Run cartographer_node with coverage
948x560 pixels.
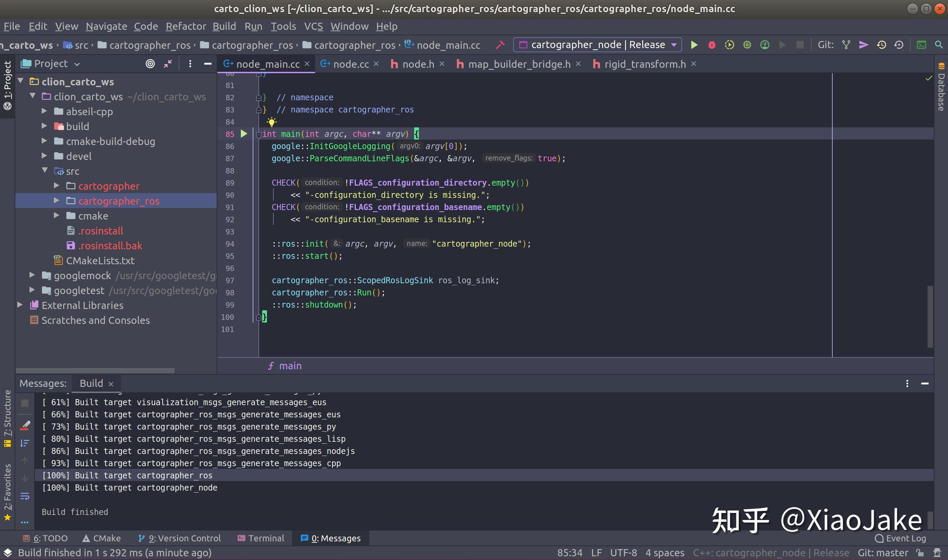pyautogui.click(x=729, y=44)
